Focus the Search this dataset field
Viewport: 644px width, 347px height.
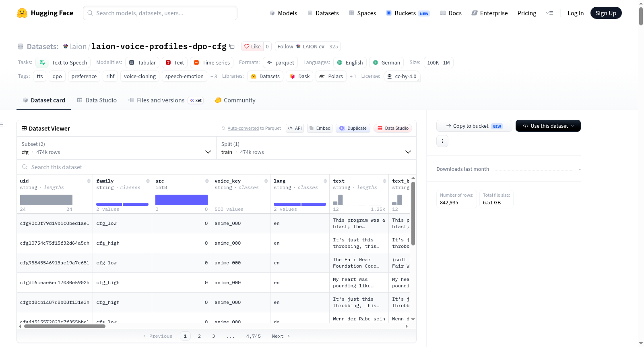tap(217, 167)
